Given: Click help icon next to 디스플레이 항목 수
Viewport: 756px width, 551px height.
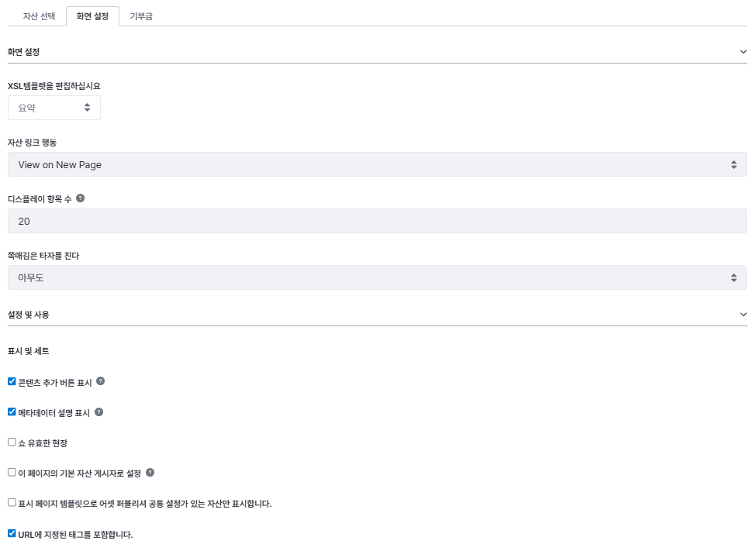Looking at the screenshot, I should click(81, 198).
